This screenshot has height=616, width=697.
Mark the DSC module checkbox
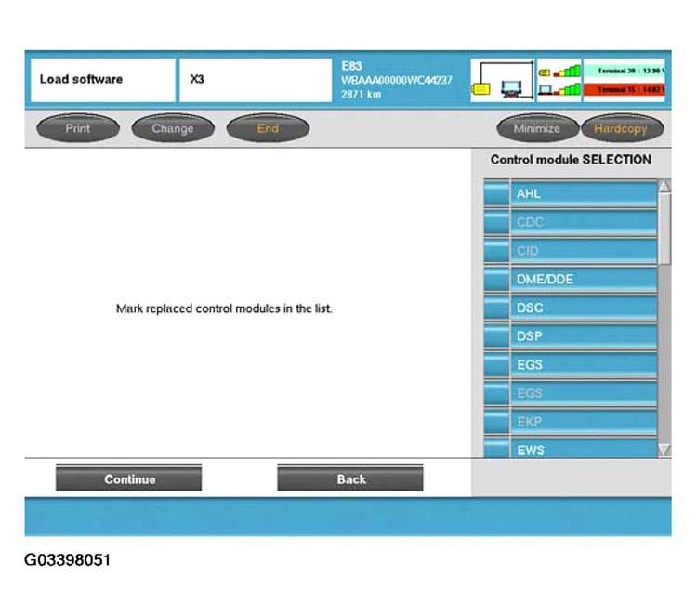tap(497, 308)
